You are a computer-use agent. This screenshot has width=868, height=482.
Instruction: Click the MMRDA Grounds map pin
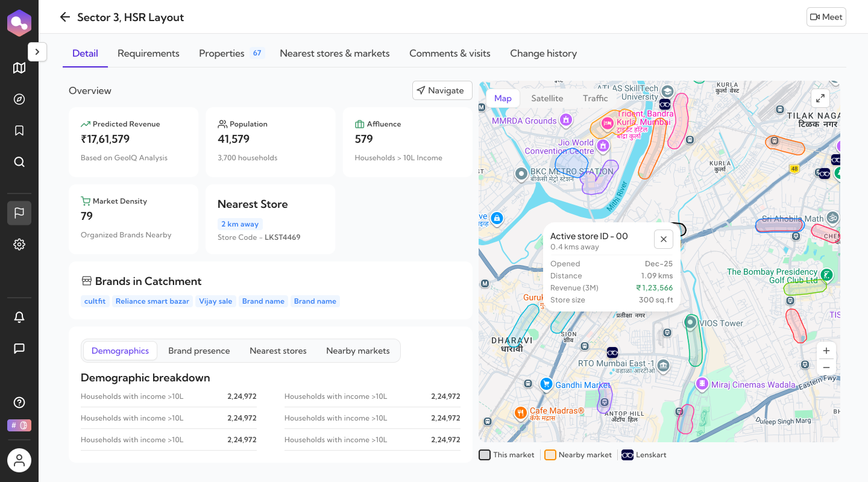pos(565,120)
